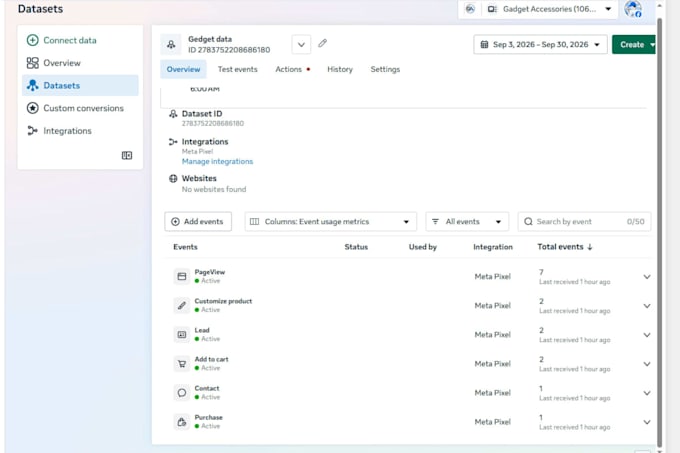Viewport: 680px width, 453px height.
Task: Click the Lead event icon
Action: pos(182,334)
